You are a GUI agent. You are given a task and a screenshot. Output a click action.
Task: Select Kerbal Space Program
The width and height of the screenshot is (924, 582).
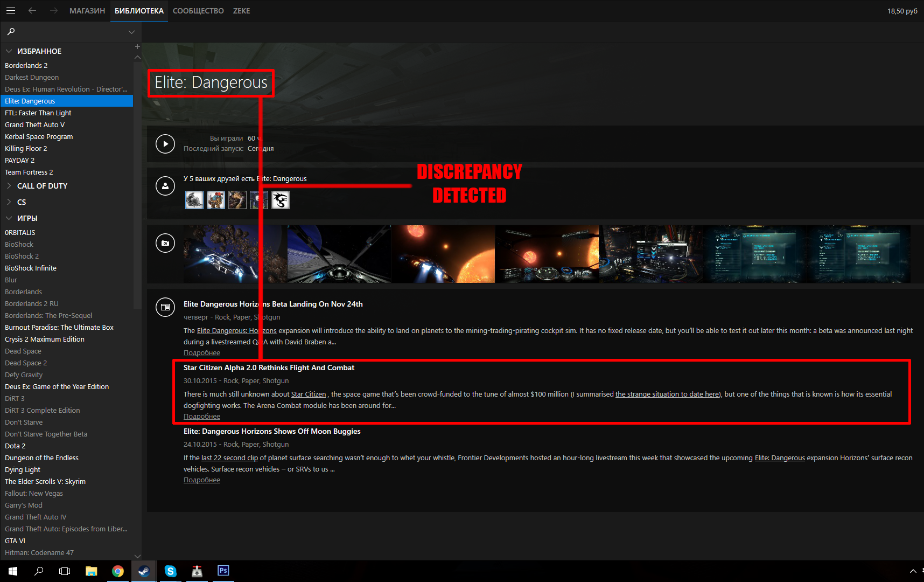[x=66, y=136]
